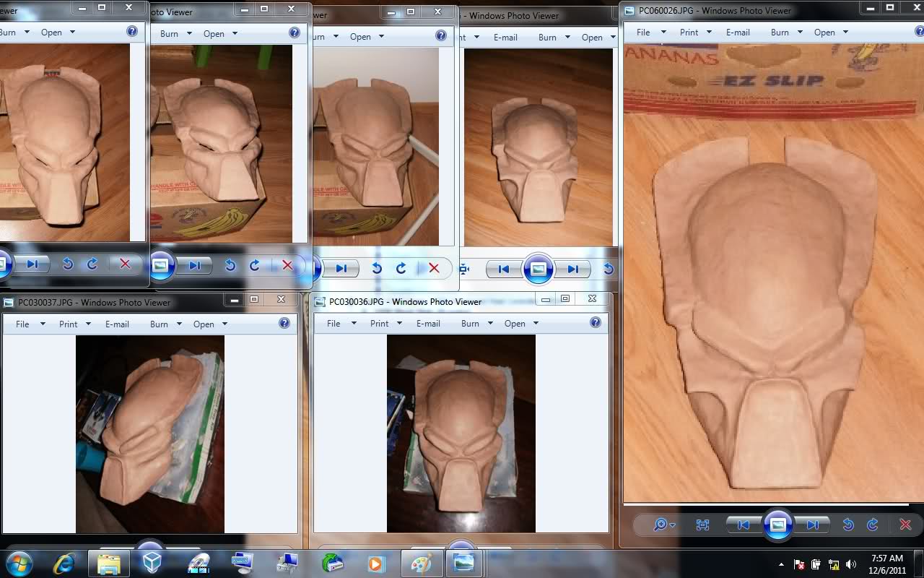This screenshot has height=578, width=924.
Task: Click E-mail in the PC030036.JPG window
Action: tap(428, 323)
